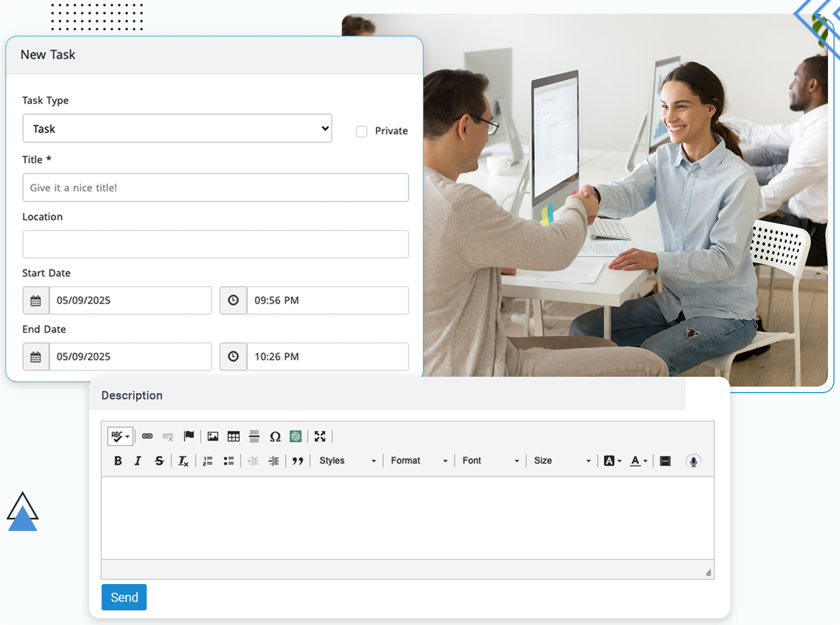Viewport: 840px width, 625px height.
Task: Click the unlink icon
Action: (168, 436)
